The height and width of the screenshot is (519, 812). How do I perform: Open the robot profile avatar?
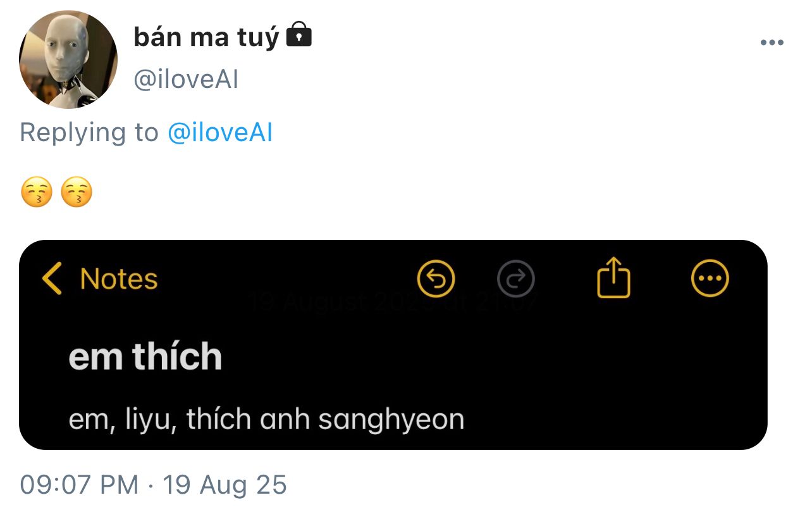pos(68,59)
